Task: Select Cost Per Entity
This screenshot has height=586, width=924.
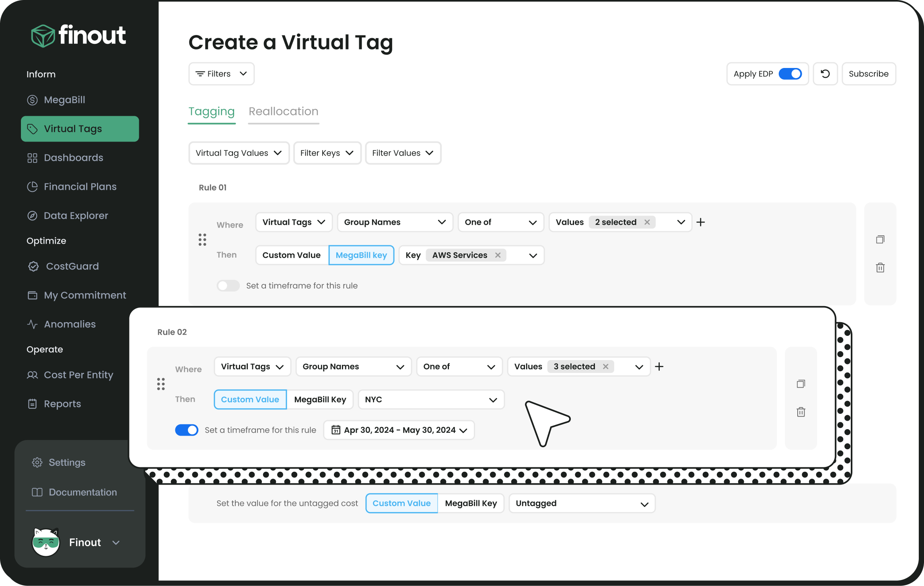Action: [78, 374]
